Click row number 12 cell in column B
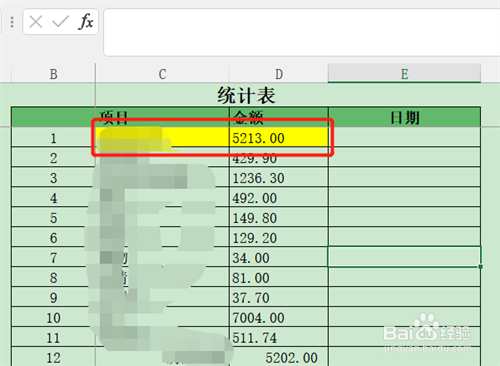 click(53, 357)
